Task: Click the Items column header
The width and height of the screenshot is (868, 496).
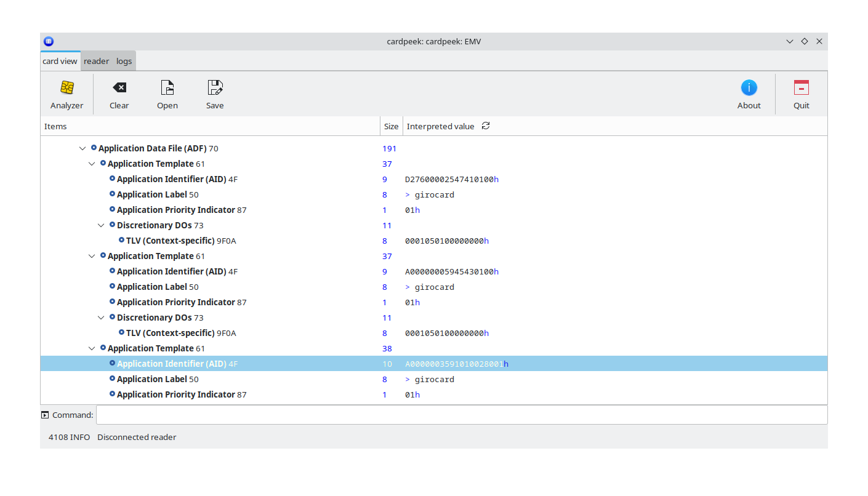Action: pos(209,126)
